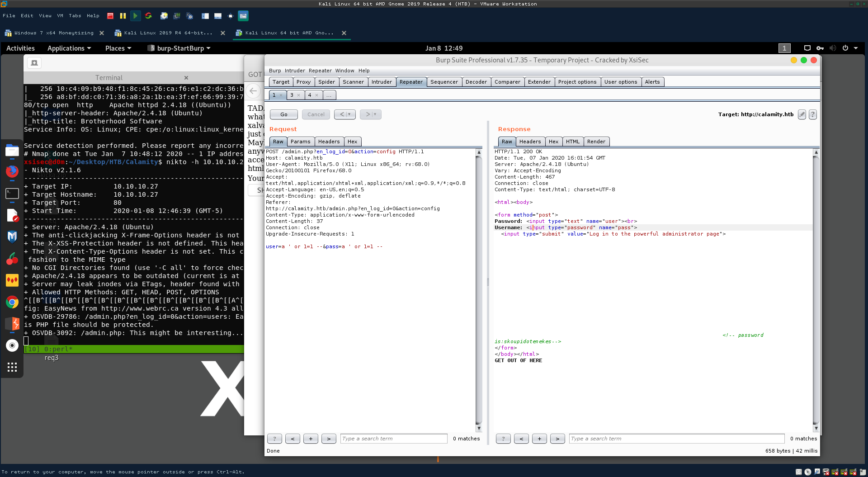Image resolution: width=868 pixels, height=477 pixels.
Task: Click the VMware green power-on play icon
Action: coord(135,16)
